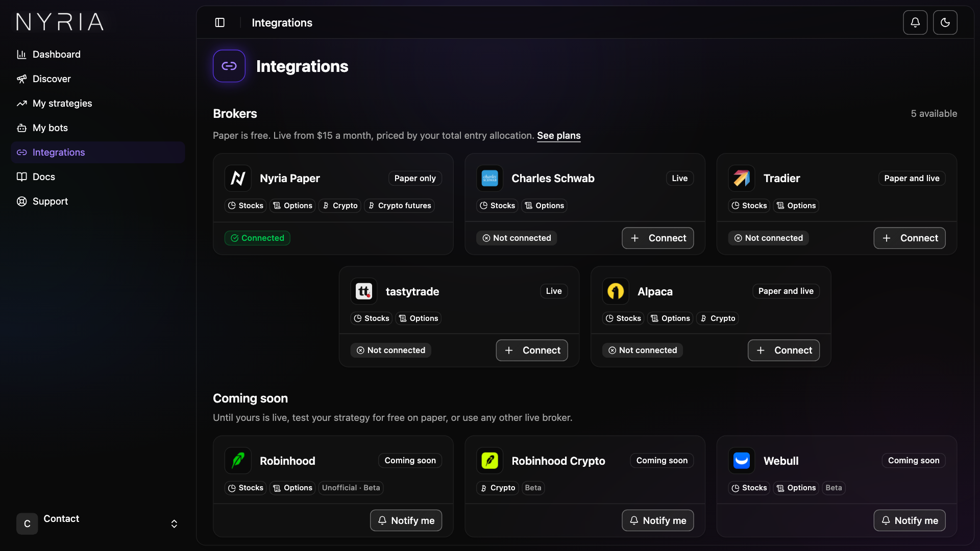Click the Live badge on tastytrade
980x551 pixels.
coord(554,291)
